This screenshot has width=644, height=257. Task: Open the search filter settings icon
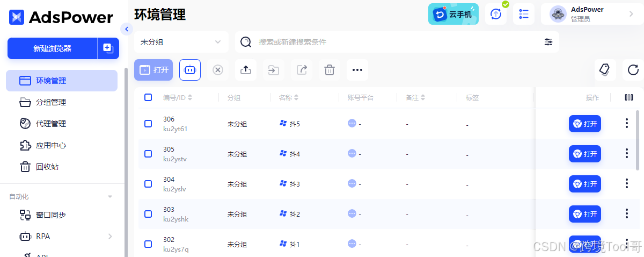[x=548, y=42]
